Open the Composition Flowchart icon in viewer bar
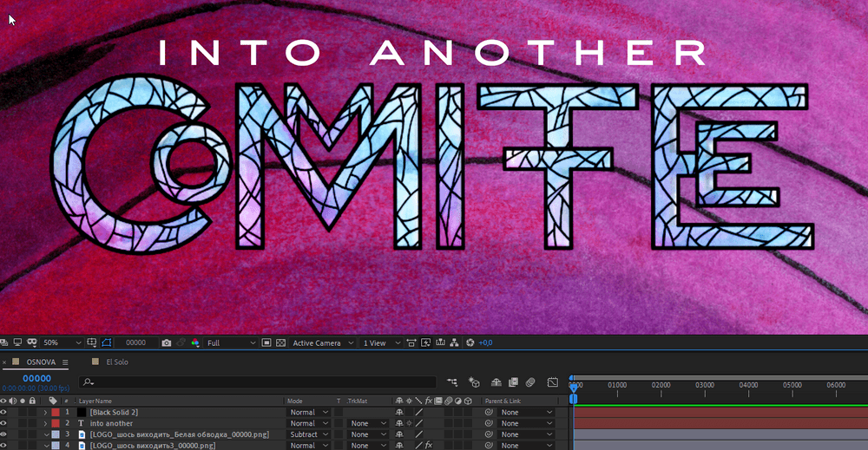The width and height of the screenshot is (868, 450). click(455, 342)
